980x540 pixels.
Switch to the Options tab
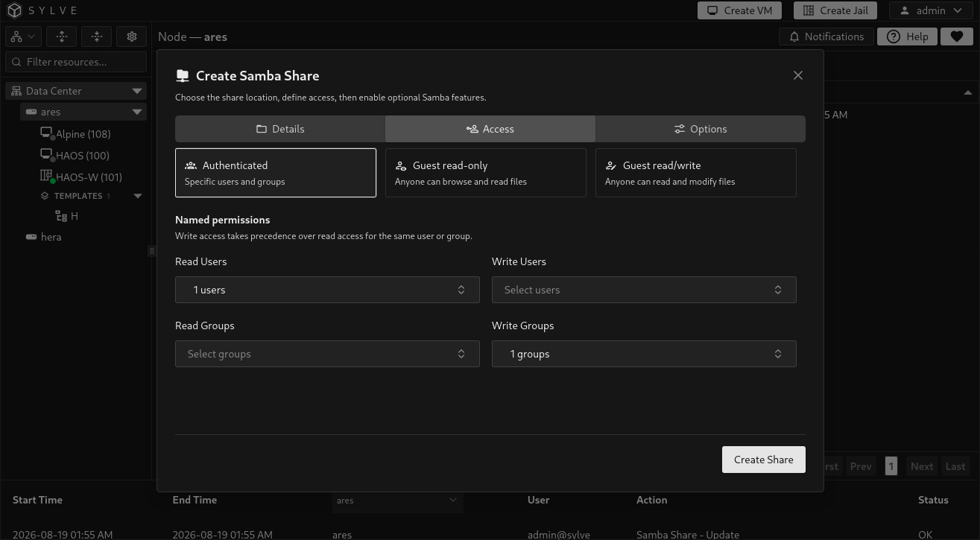701,129
